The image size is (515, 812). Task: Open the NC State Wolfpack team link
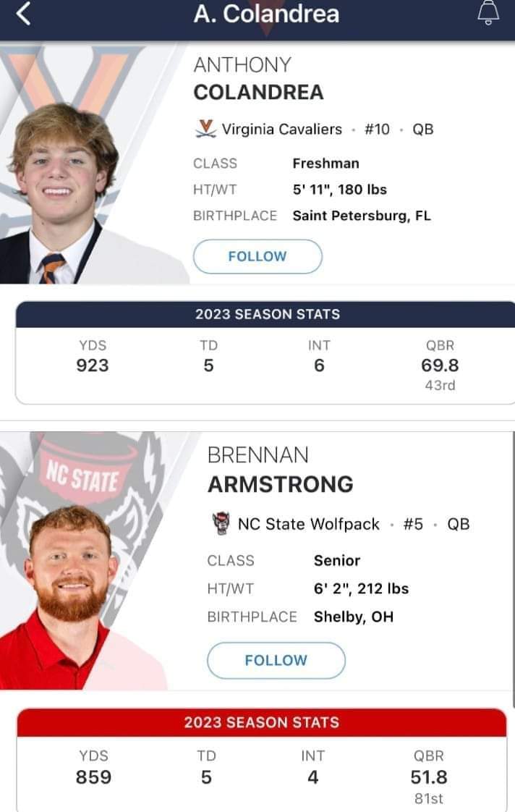click(308, 524)
